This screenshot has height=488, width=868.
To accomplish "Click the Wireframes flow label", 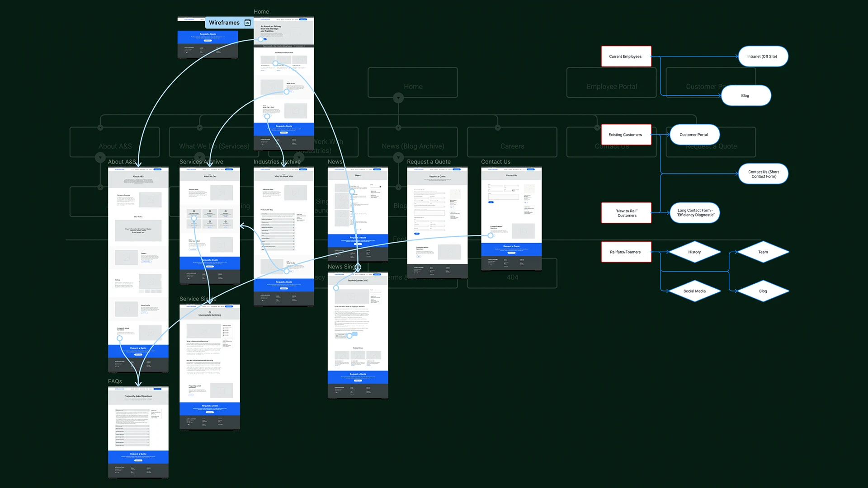I will (x=224, y=23).
